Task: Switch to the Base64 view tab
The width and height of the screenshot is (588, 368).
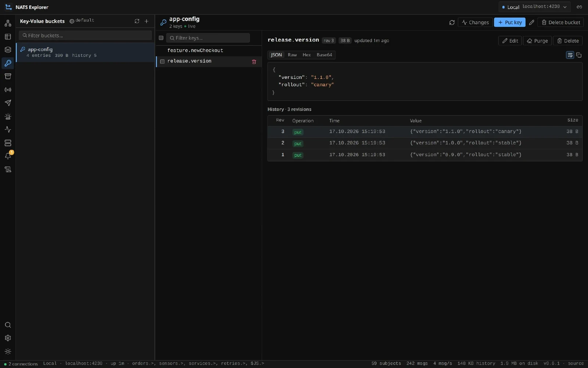Action: [325, 55]
